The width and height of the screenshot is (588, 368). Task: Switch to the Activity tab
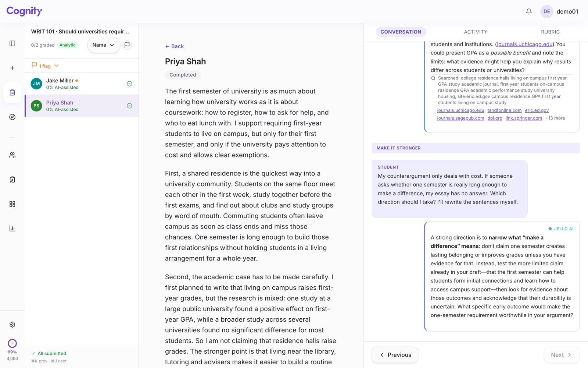pos(476,32)
